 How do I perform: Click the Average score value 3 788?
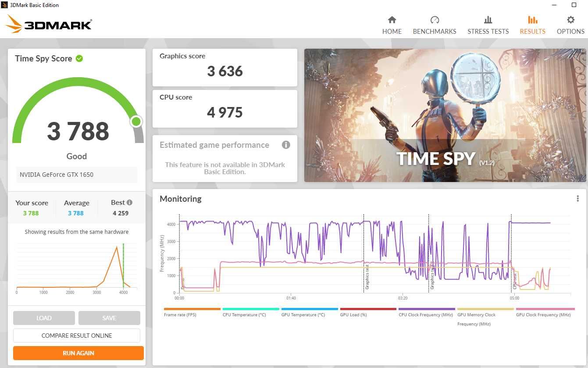[76, 213]
